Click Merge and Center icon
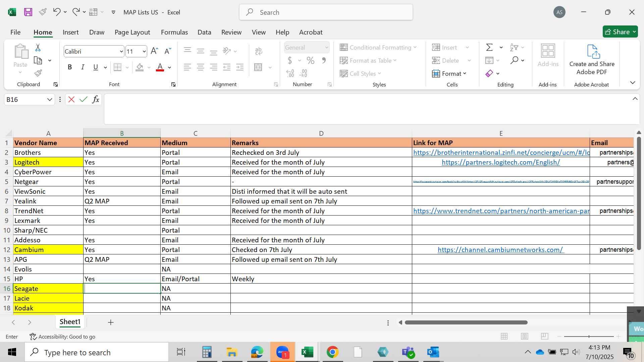The image size is (644, 362). pyautogui.click(x=258, y=67)
